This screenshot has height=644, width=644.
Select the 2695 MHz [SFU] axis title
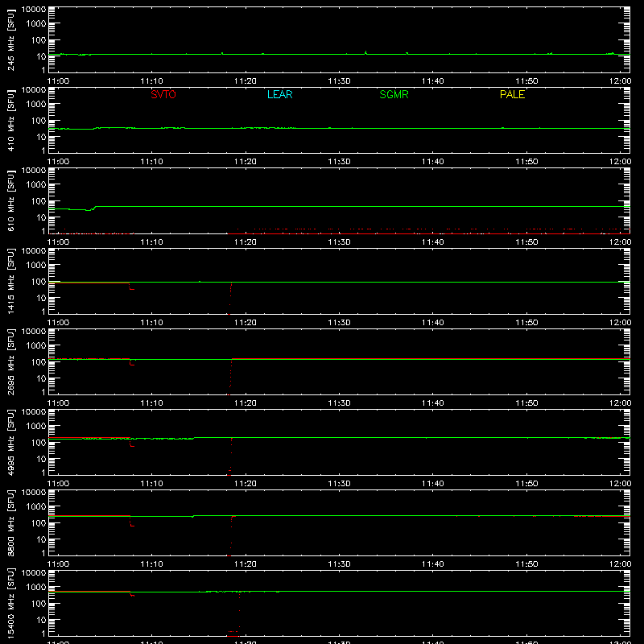click(10, 361)
